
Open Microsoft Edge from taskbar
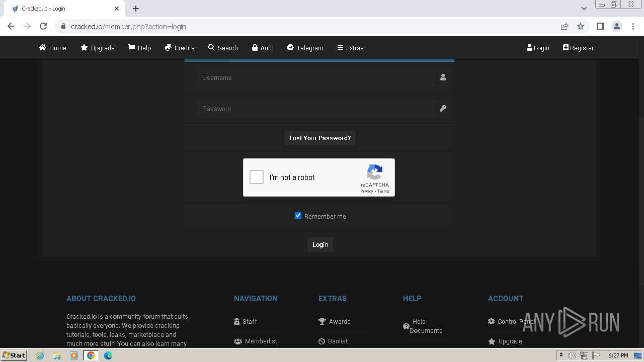(108, 355)
